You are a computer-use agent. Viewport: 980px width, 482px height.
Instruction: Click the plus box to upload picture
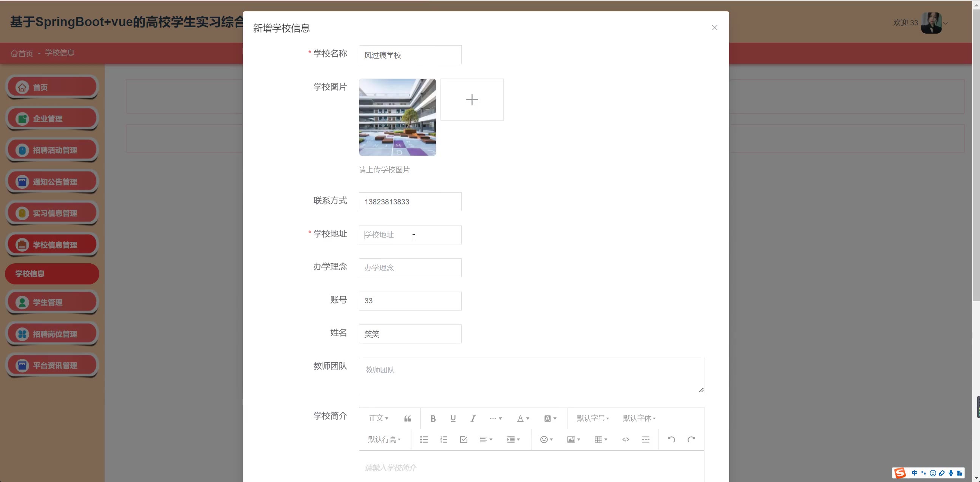click(x=472, y=100)
